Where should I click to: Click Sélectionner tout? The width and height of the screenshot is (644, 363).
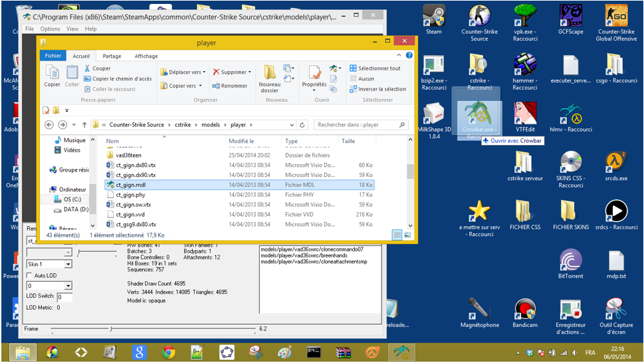[x=375, y=68]
